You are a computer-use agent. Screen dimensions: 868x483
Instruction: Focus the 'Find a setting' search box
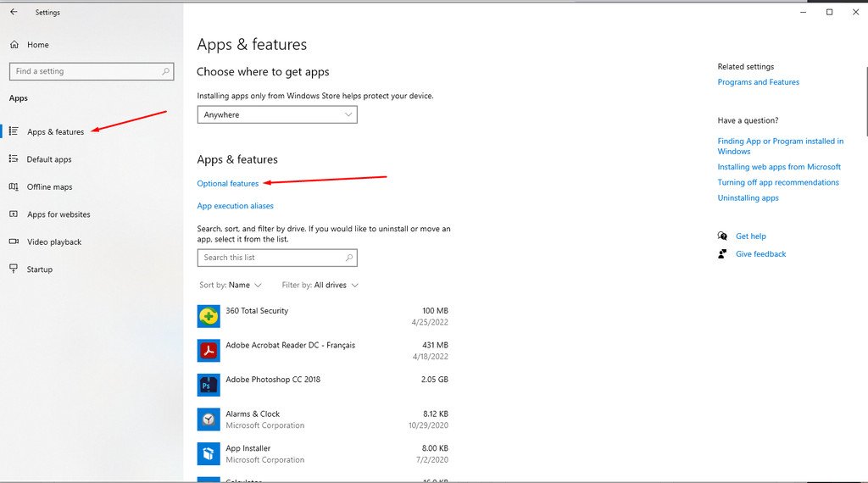click(x=85, y=71)
